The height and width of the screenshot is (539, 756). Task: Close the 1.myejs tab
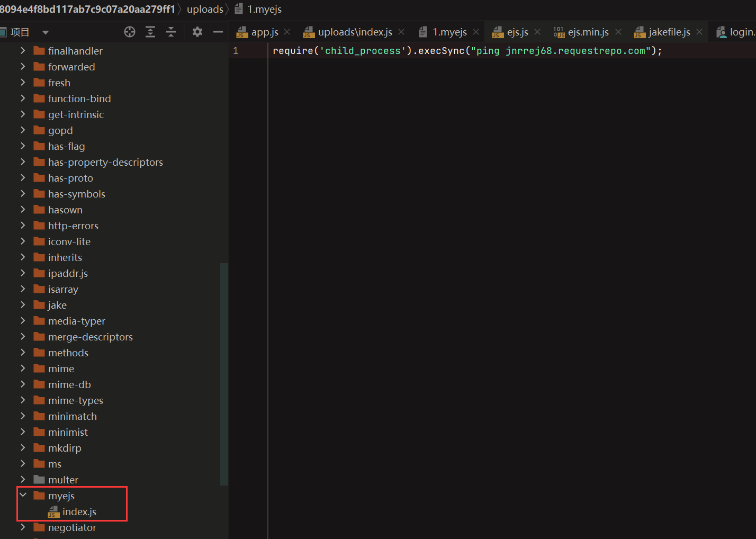(476, 32)
